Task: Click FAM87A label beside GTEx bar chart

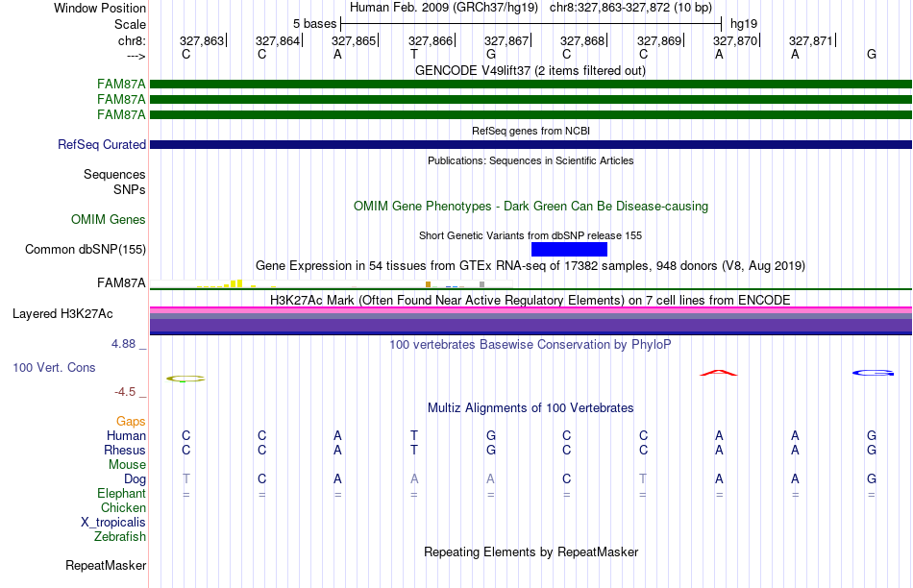Action: click(121, 282)
